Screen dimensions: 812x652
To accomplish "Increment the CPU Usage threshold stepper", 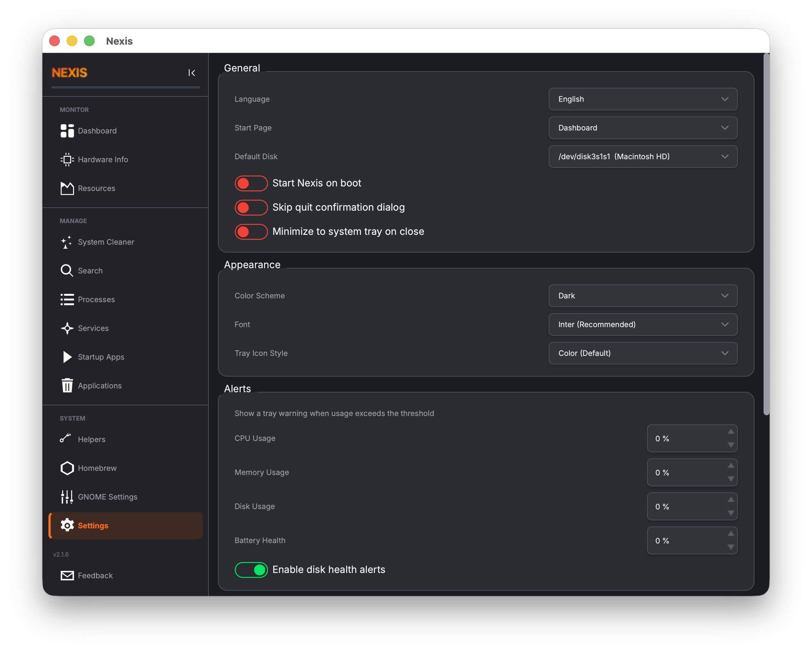I will click(x=731, y=433).
